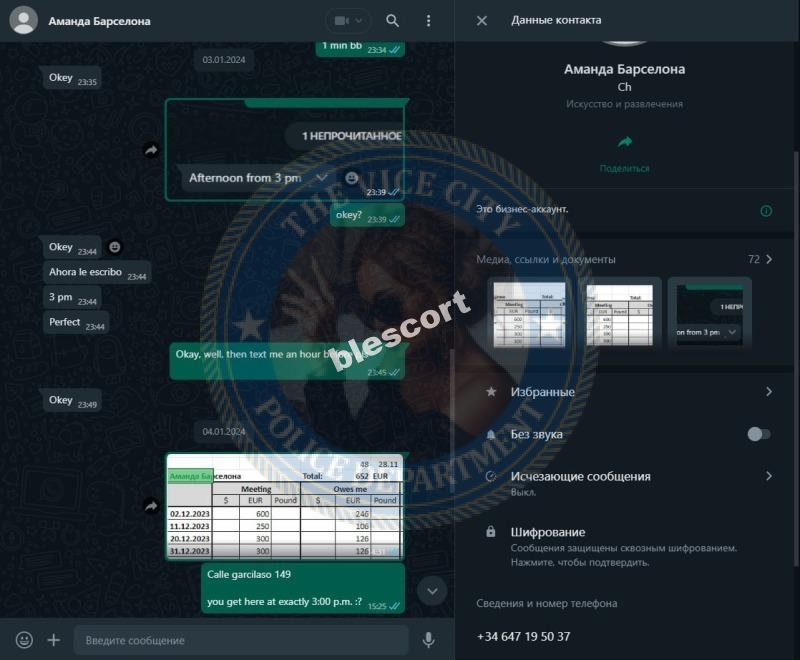Click the emoji picker icon in message bar
This screenshot has width=800, height=660.
24,640
